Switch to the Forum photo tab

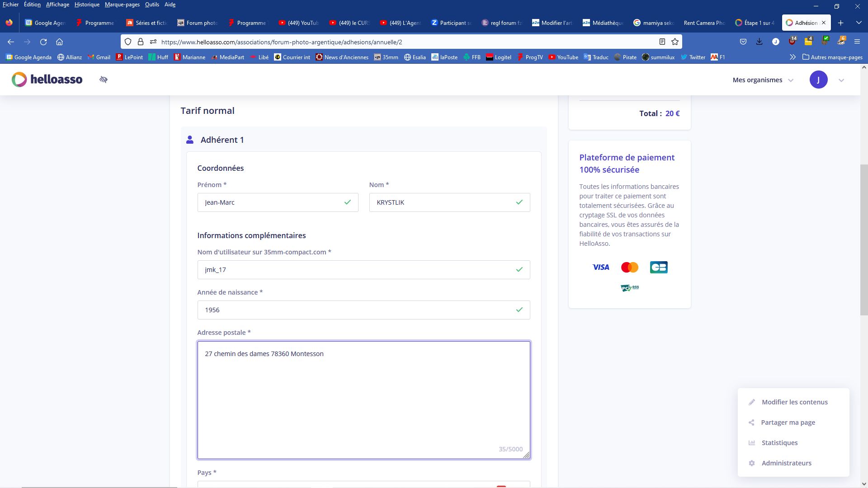198,23
